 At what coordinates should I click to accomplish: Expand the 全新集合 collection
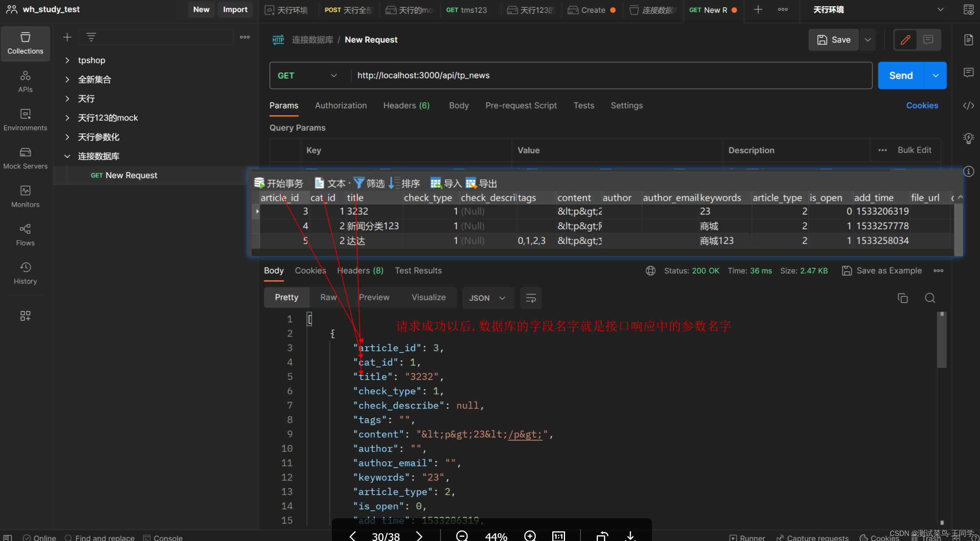pyautogui.click(x=67, y=79)
